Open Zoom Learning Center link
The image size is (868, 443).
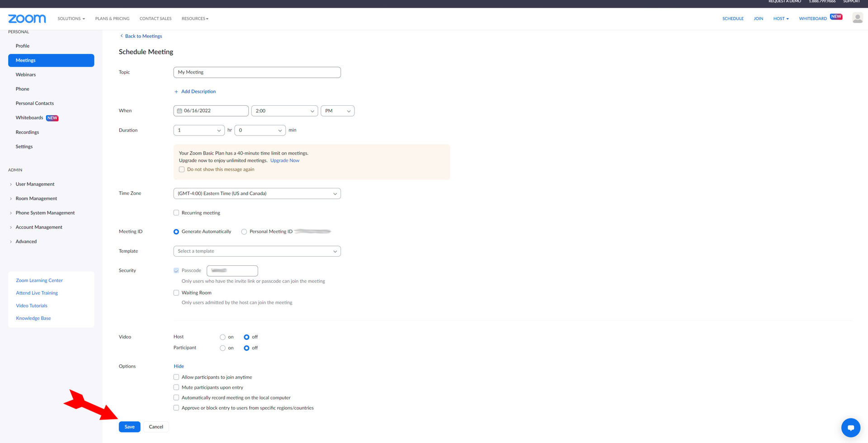(x=39, y=281)
